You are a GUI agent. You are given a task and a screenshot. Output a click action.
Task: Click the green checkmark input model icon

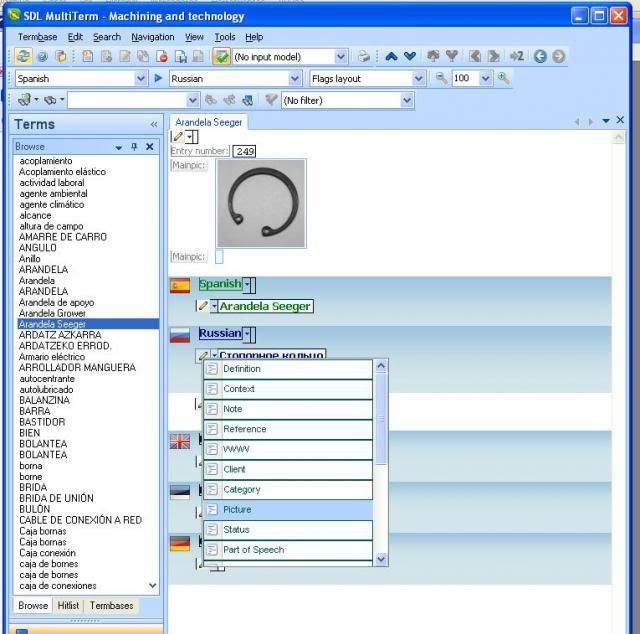(x=221, y=56)
